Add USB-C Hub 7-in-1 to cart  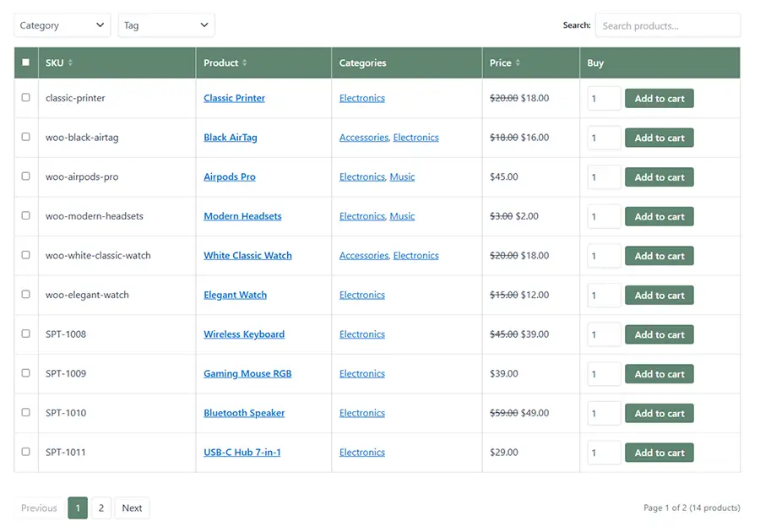(x=660, y=453)
